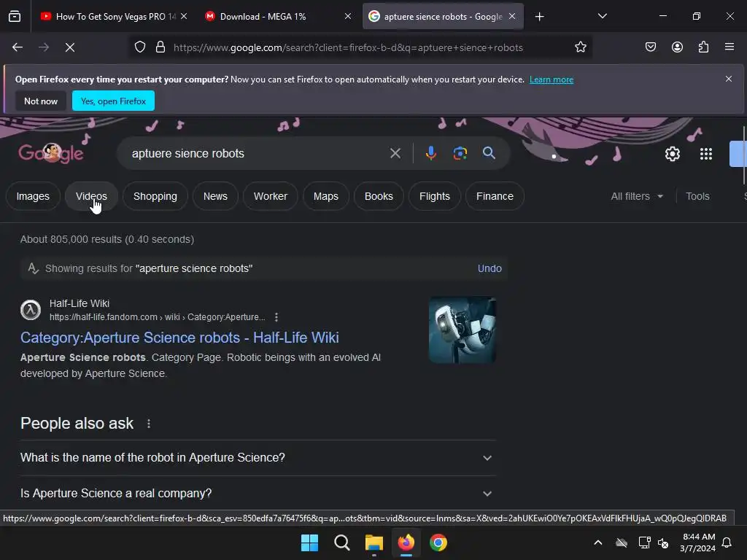The width and height of the screenshot is (747, 560).
Task: Show site security padlock info
Action: [x=160, y=47]
